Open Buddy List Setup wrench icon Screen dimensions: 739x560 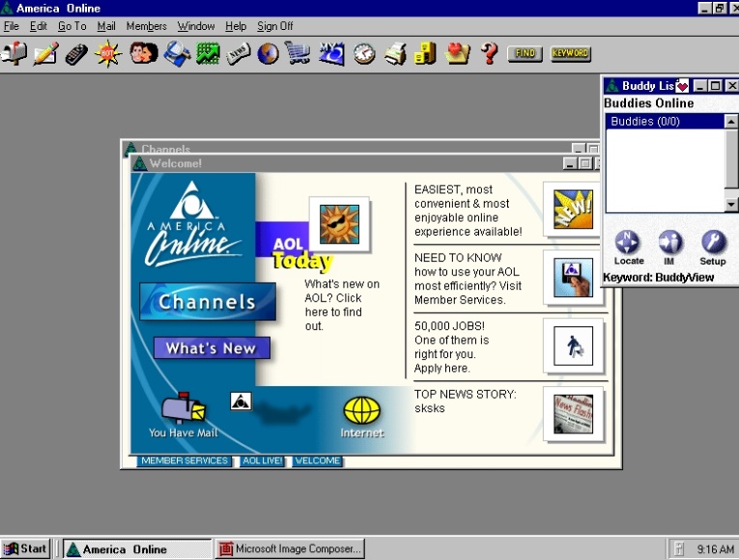point(713,242)
